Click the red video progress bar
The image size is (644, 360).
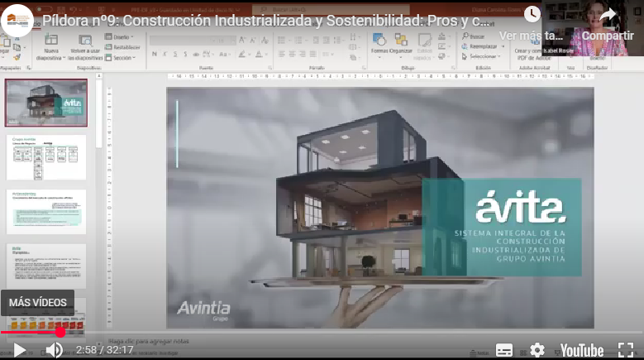pyautogui.click(x=30, y=333)
